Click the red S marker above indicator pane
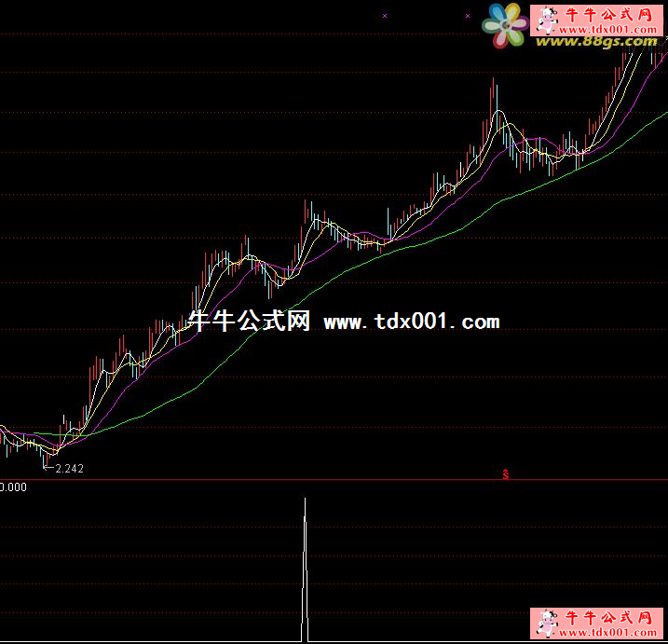This screenshot has width=668, height=644. 505,474
